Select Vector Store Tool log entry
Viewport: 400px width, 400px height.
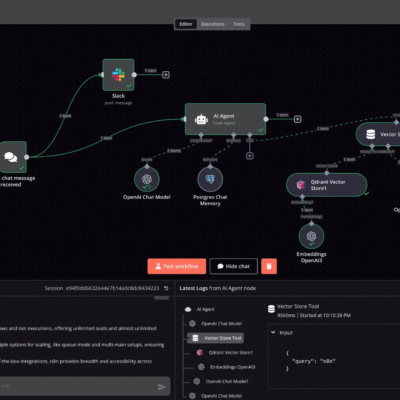tap(215, 338)
